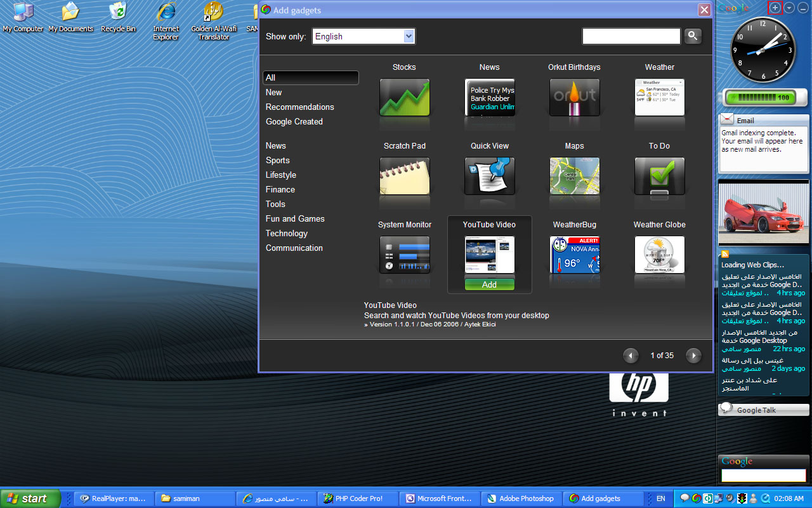Click the gadget search text field
812x508 pixels.
click(x=631, y=36)
